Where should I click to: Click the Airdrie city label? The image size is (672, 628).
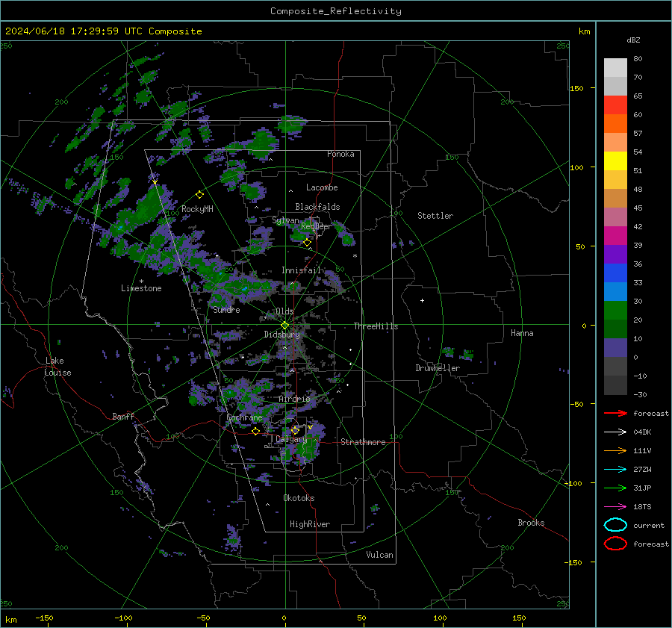point(294,399)
